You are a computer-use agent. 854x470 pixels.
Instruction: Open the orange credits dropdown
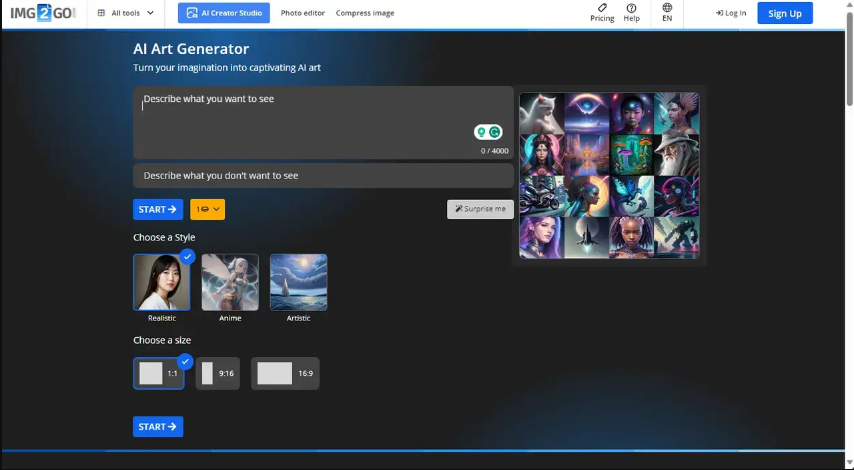click(x=208, y=209)
